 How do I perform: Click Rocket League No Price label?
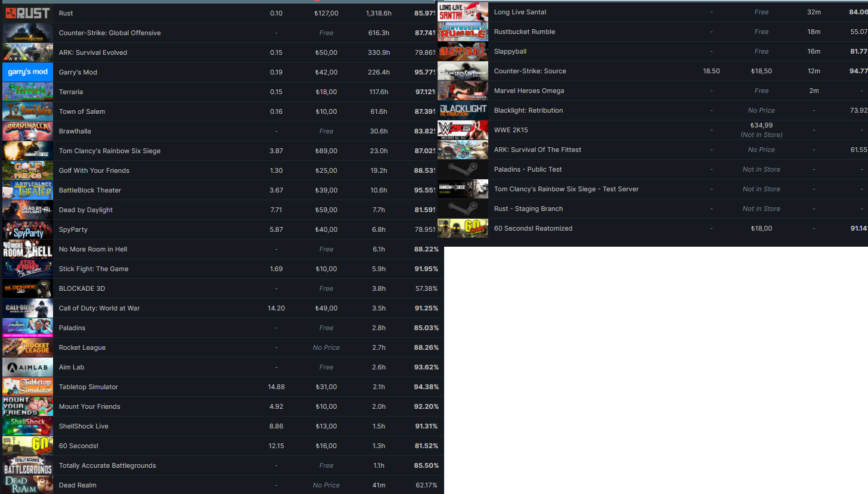click(326, 347)
